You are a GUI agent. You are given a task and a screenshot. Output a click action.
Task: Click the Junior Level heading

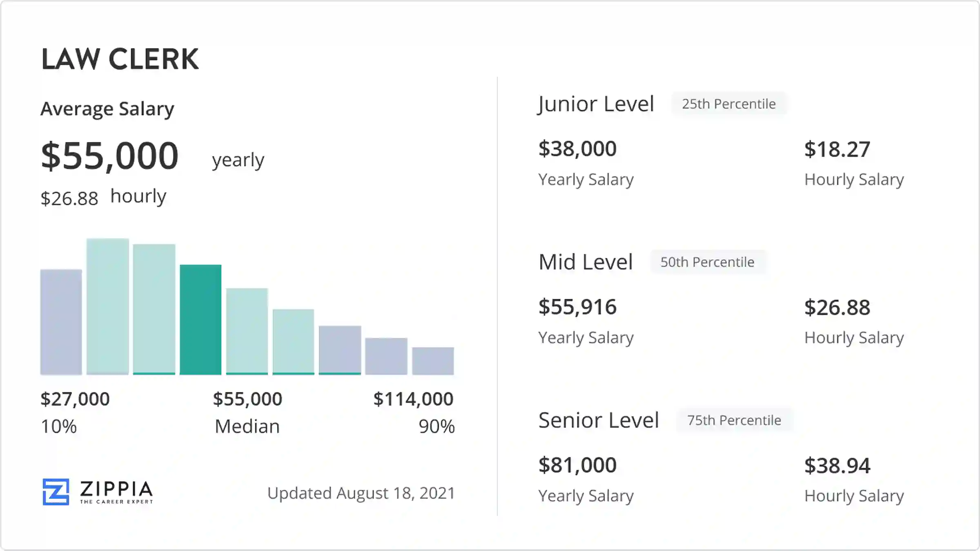(x=596, y=104)
